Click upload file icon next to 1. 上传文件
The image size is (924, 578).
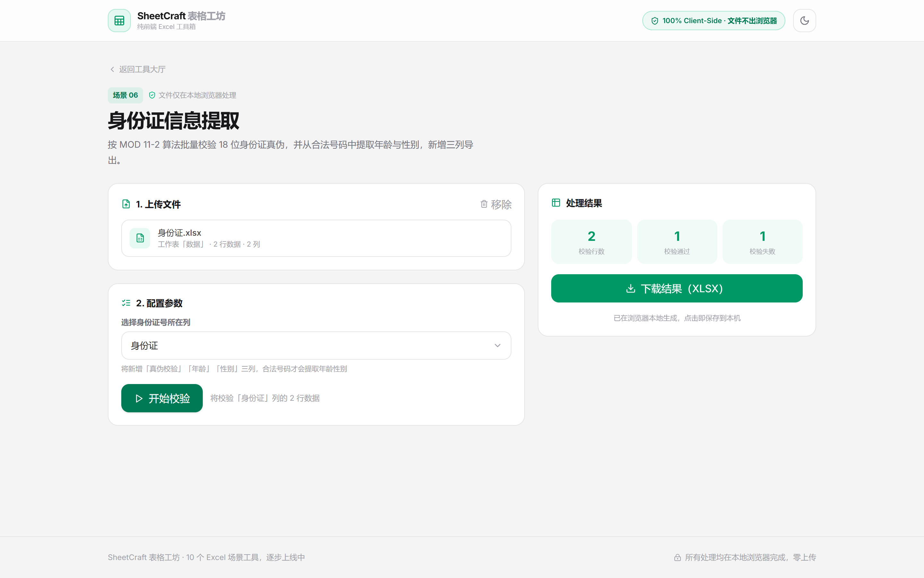click(126, 204)
